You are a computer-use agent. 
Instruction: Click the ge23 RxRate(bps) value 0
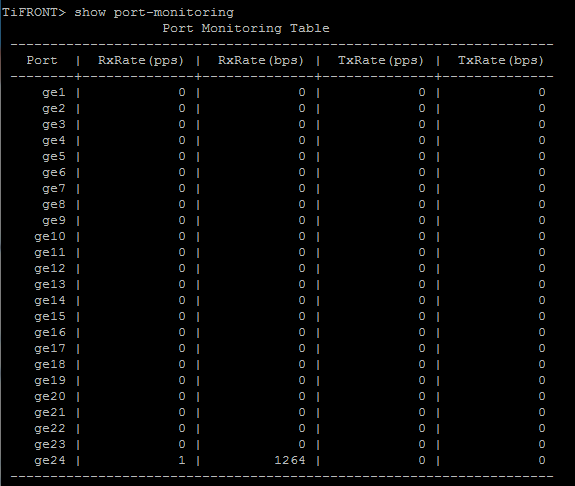[x=302, y=444]
